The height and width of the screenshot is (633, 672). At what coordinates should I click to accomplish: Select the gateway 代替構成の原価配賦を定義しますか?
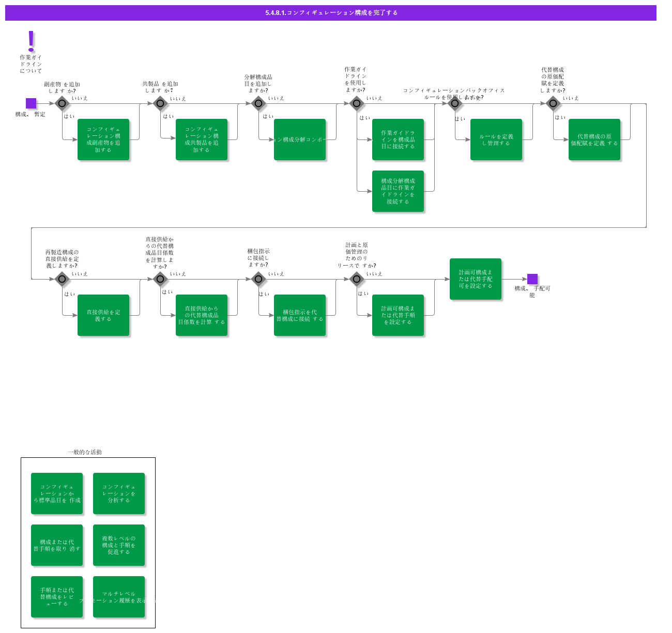[553, 103]
